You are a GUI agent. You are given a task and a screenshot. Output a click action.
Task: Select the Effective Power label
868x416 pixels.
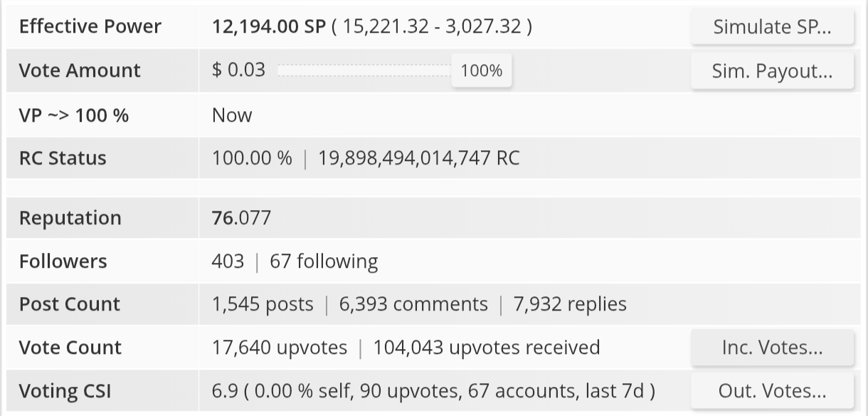(90, 27)
